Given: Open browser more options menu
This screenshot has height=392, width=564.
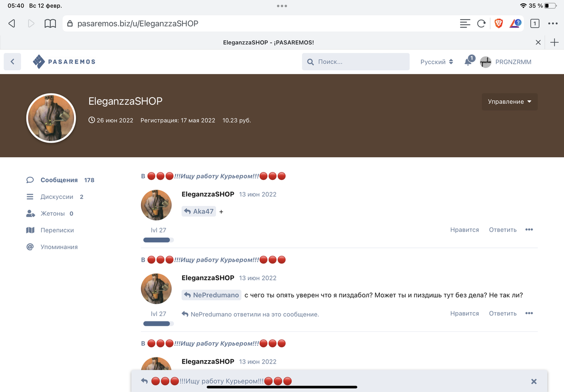Looking at the screenshot, I should (x=553, y=24).
